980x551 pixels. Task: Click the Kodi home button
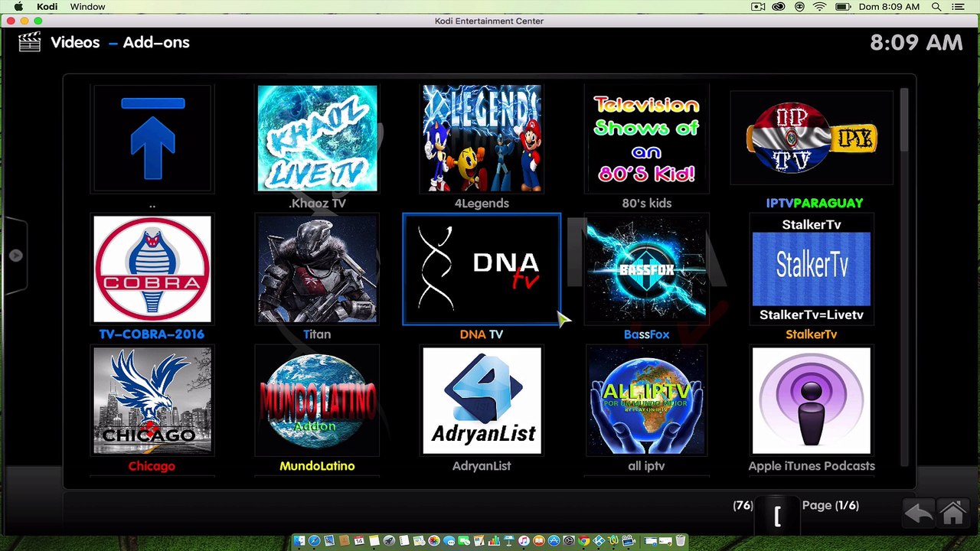pos(953,513)
